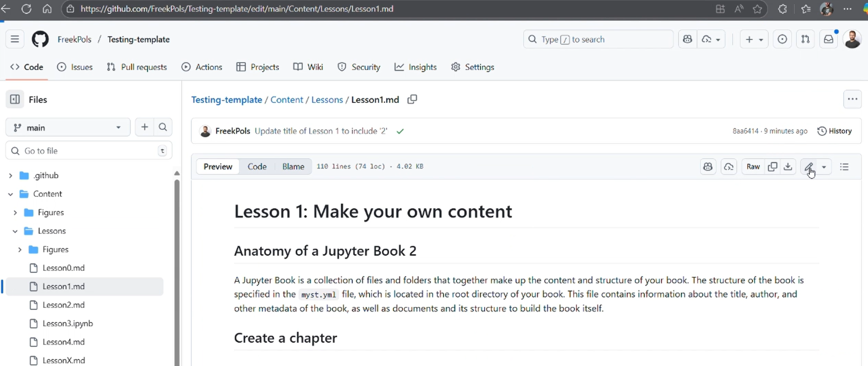This screenshot has height=366, width=868.
Task: Open your pull requests from top bar icon
Action: 805,39
